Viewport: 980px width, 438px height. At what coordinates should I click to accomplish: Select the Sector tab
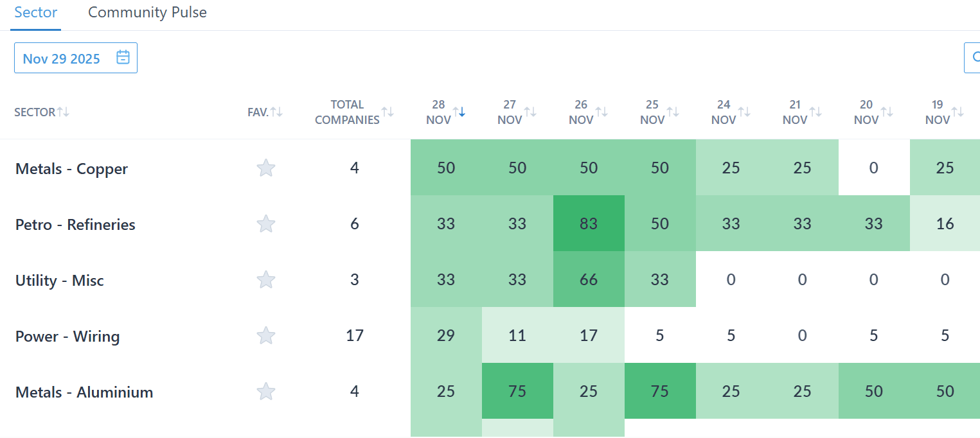tap(36, 13)
